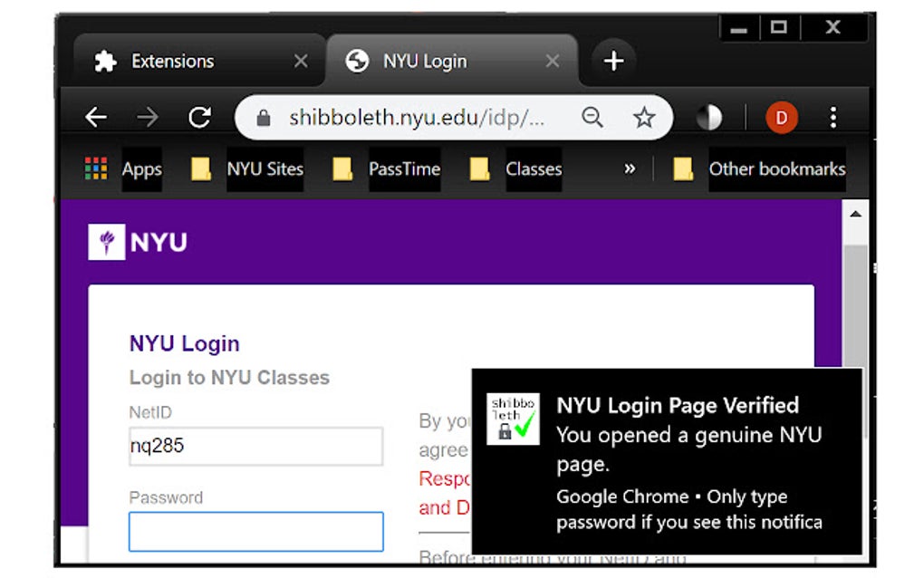Click the shibboleth.nyu.edu address bar
This screenshot has width=924, height=578.
(417, 118)
